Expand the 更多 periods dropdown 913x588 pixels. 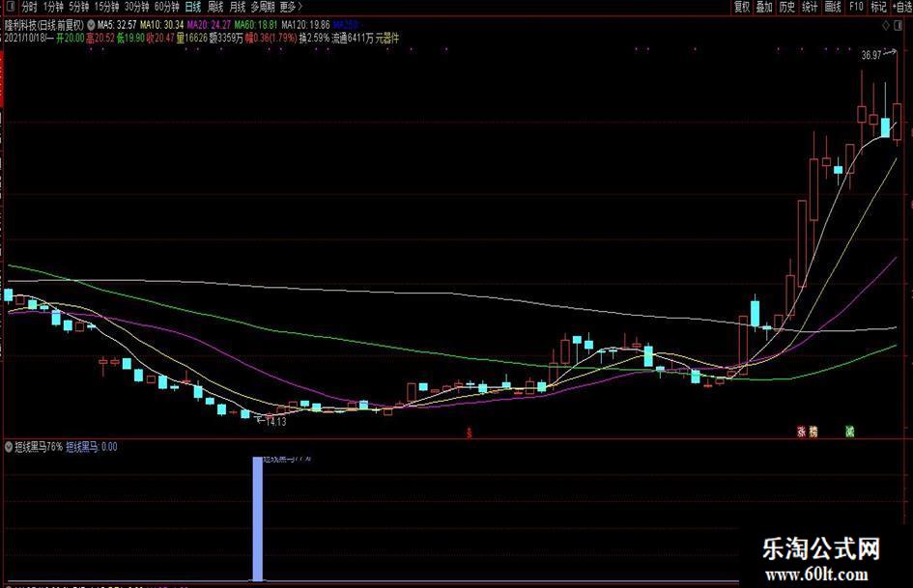click(291, 7)
